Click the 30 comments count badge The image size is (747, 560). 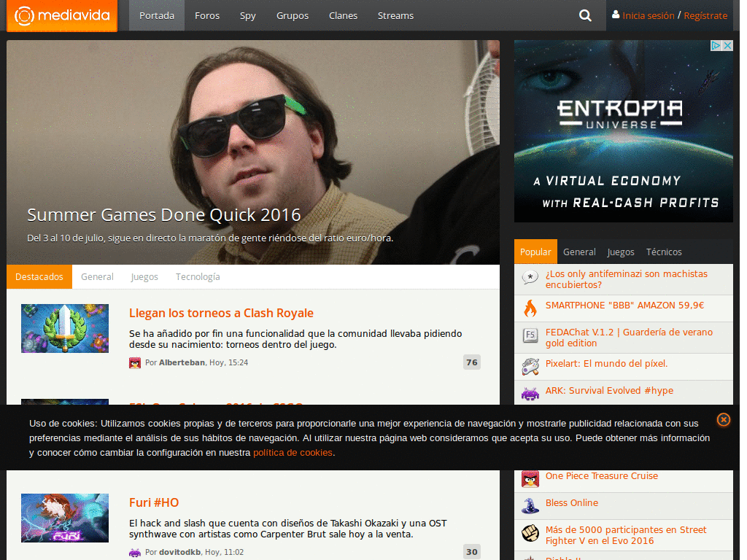[x=472, y=552]
